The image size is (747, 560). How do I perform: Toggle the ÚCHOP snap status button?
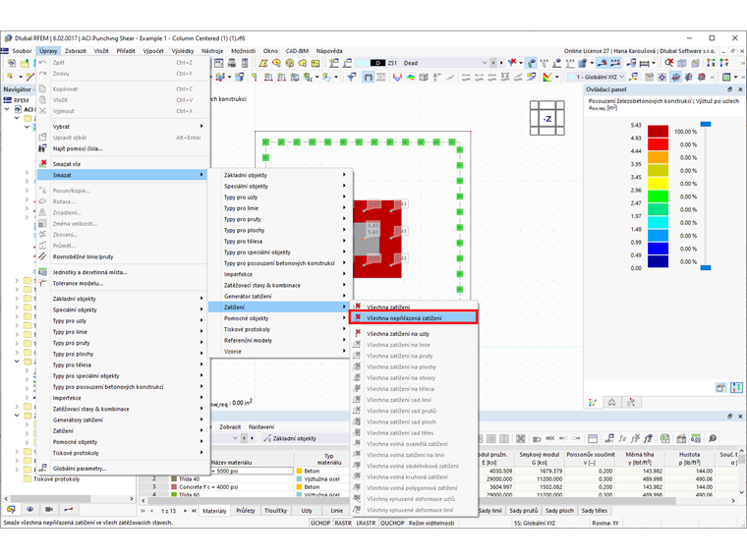(320, 523)
